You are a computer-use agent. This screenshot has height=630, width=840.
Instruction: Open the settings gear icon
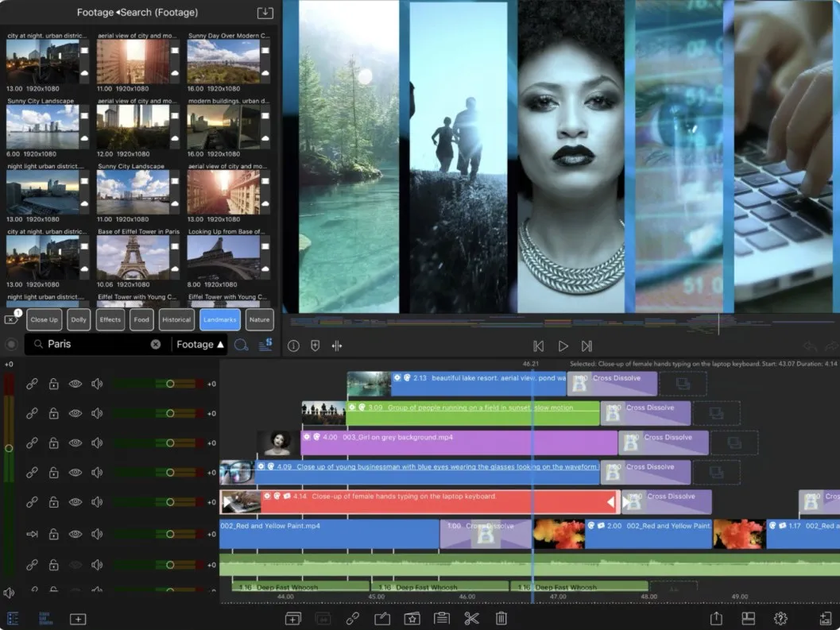[780, 618]
